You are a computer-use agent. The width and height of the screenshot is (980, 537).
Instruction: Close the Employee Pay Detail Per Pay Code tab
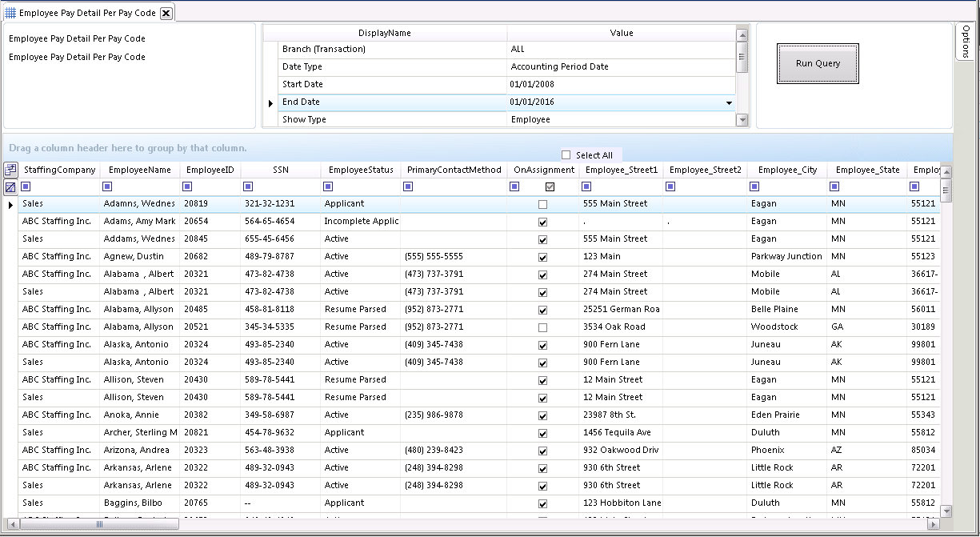[166, 13]
